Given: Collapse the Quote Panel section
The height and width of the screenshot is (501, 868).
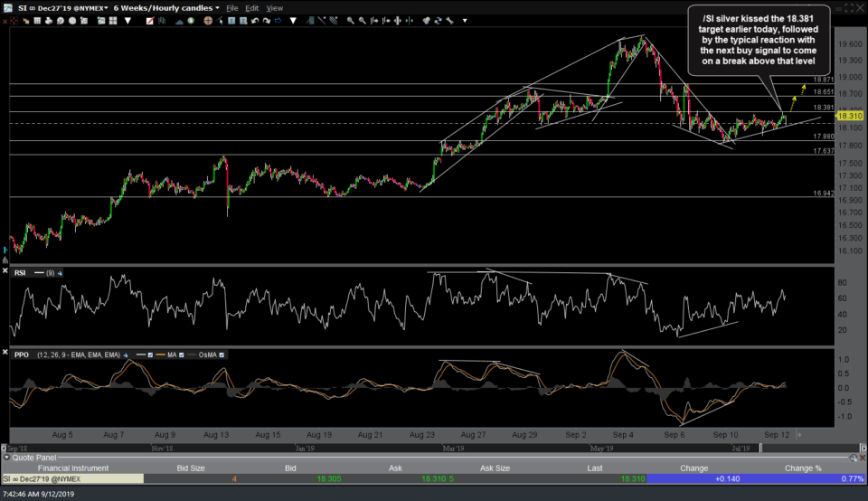Looking at the screenshot, I should [x=6, y=458].
